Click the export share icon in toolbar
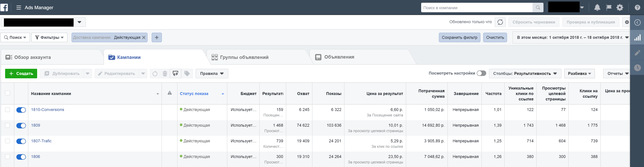This screenshot has height=167, width=644. tap(175, 74)
